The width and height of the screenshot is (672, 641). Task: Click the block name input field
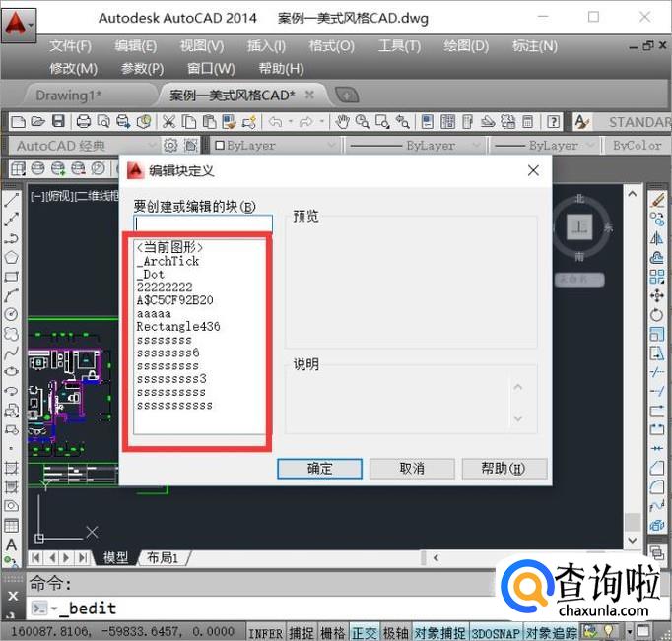point(203,224)
